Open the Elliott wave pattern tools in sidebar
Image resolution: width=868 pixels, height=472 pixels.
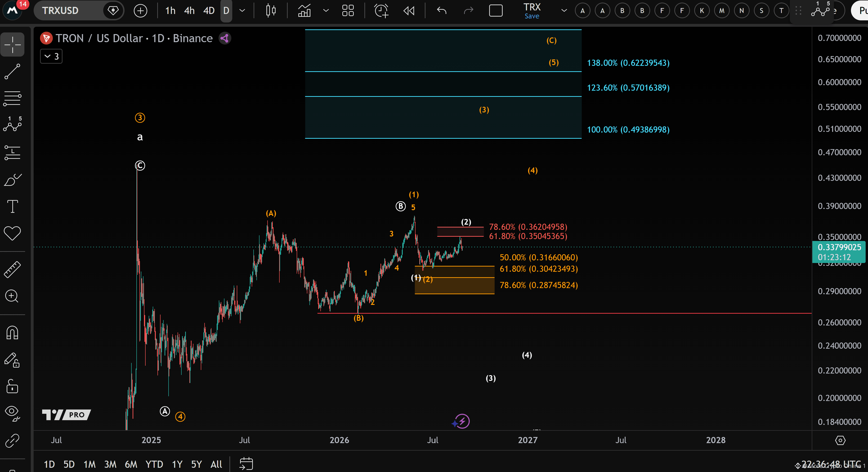tap(13, 124)
